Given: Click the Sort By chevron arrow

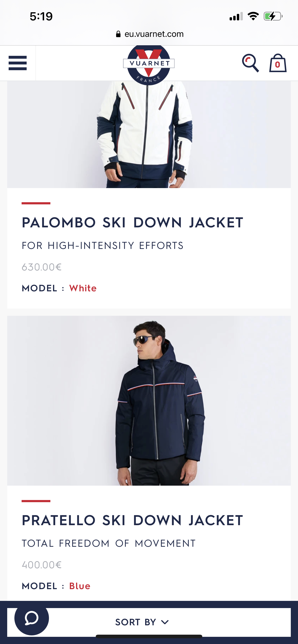Looking at the screenshot, I should click(165, 622).
